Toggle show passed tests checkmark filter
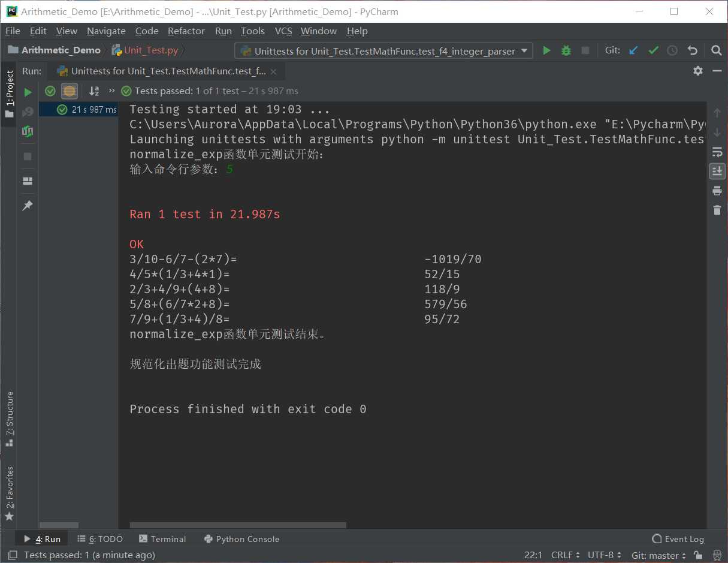728x563 pixels. tap(50, 91)
